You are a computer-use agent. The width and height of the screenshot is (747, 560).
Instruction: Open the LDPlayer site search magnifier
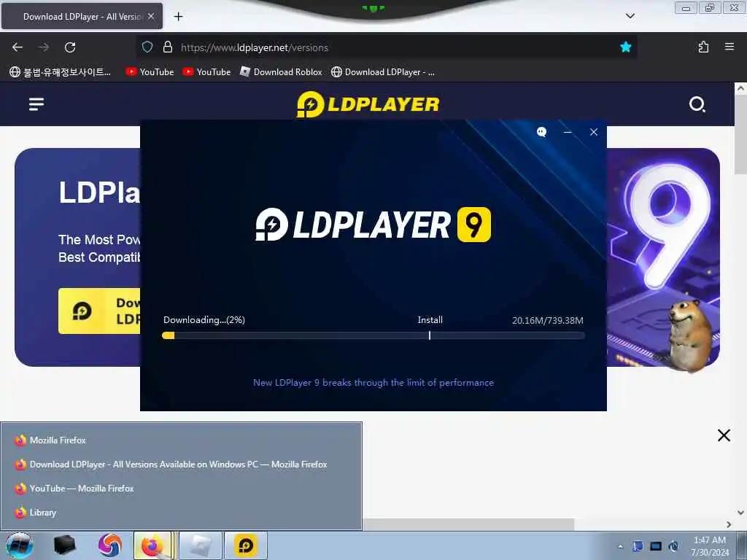697,104
